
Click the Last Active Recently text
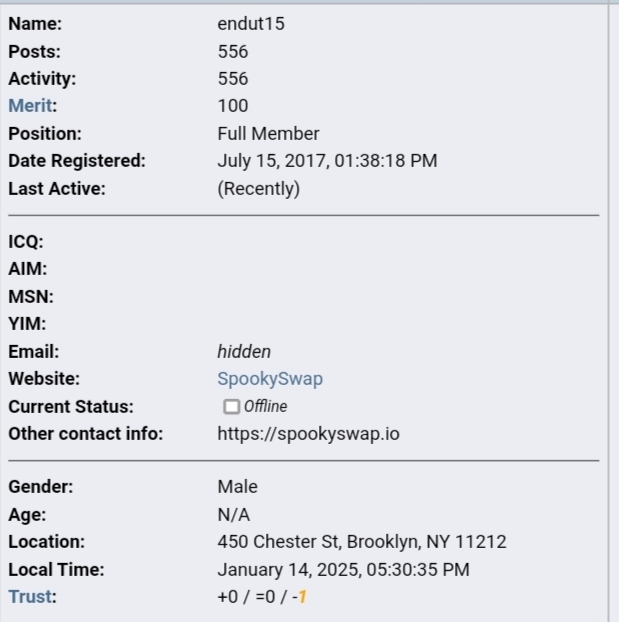(x=259, y=189)
